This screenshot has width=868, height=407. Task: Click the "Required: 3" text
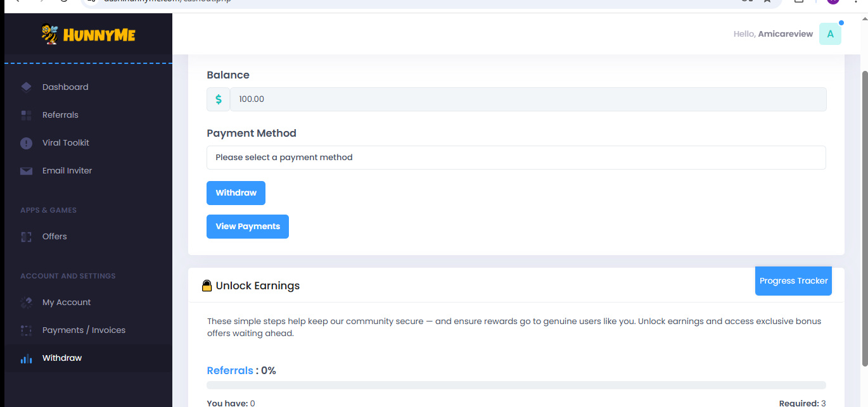[x=803, y=403]
